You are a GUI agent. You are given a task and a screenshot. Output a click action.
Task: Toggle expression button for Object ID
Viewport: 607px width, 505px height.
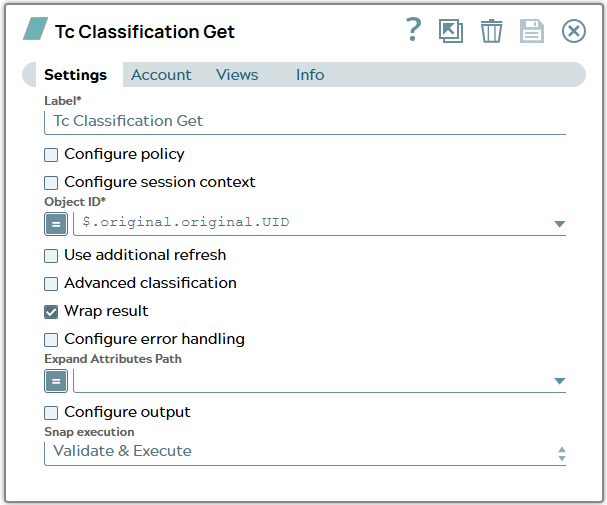pos(56,224)
